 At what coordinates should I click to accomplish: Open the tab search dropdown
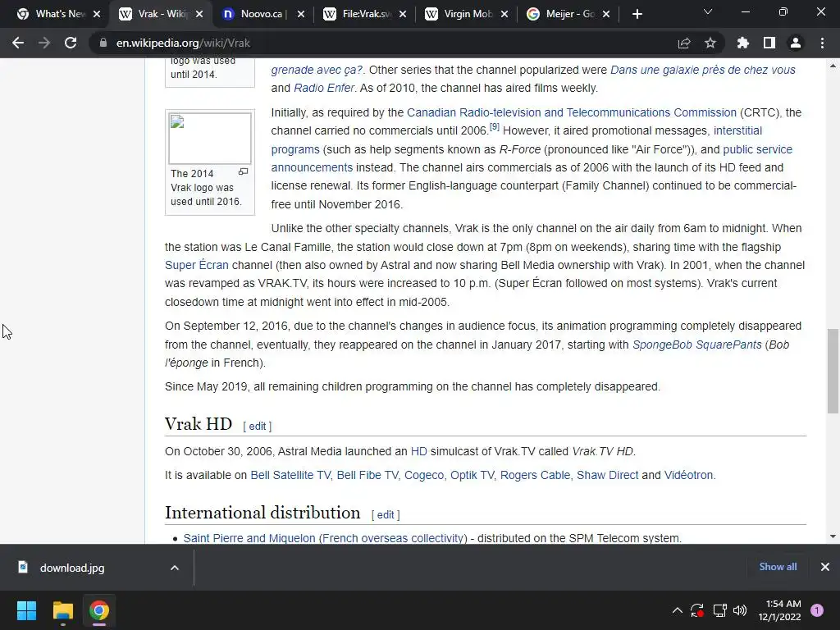(x=708, y=11)
